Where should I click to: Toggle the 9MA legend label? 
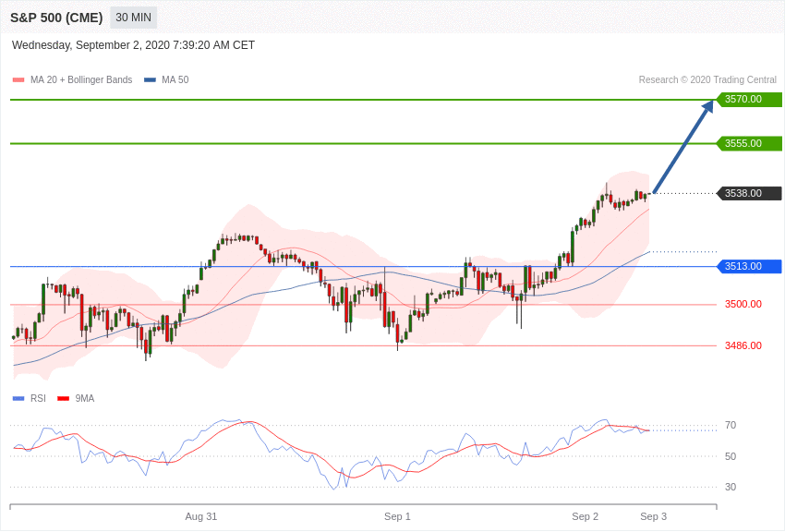[x=85, y=399]
